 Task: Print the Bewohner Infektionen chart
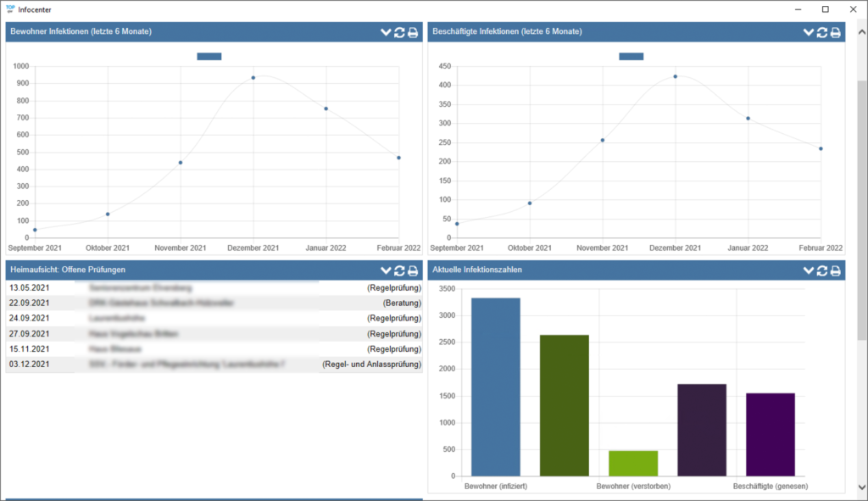pos(413,32)
